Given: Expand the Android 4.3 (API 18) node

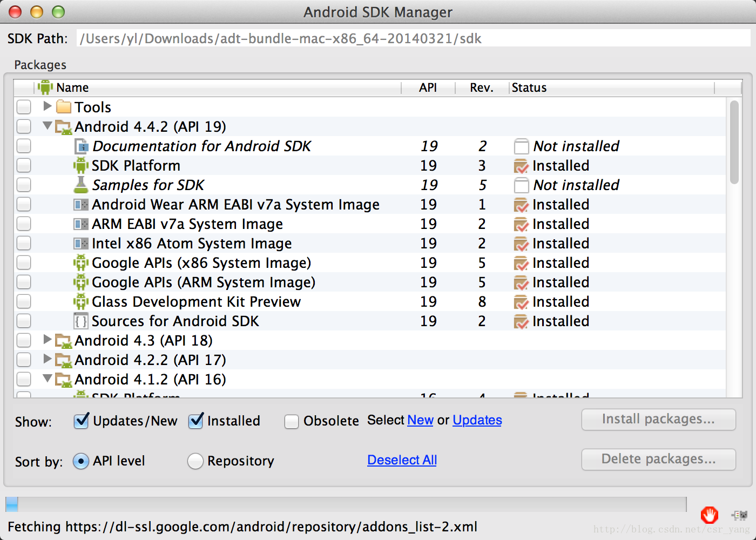Looking at the screenshot, I should [48, 339].
